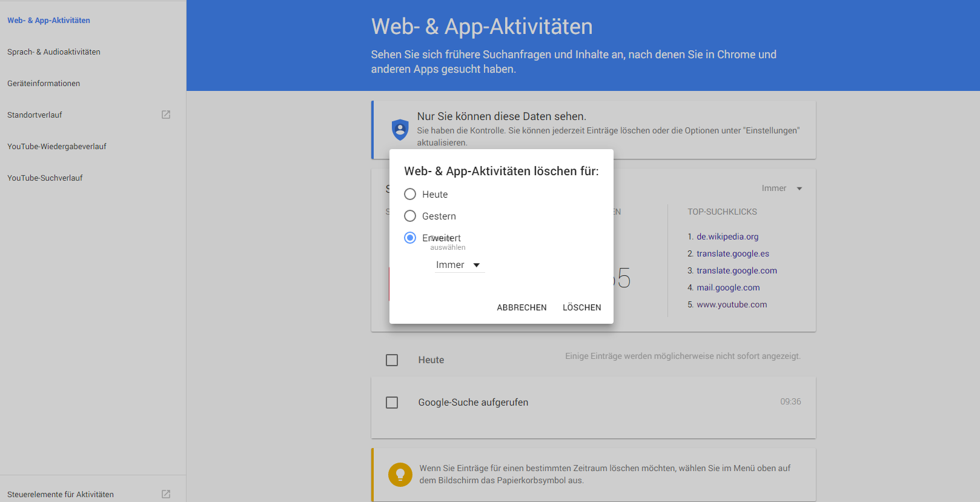This screenshot has width=980, height=502.
Task: Click the external link icon beside Steuerelemente für Aktivitäten
Action: point(166,494)
